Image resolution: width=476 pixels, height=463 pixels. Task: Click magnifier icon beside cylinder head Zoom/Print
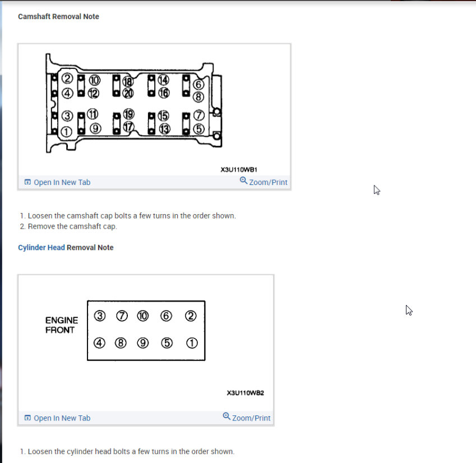click(227, 416)
